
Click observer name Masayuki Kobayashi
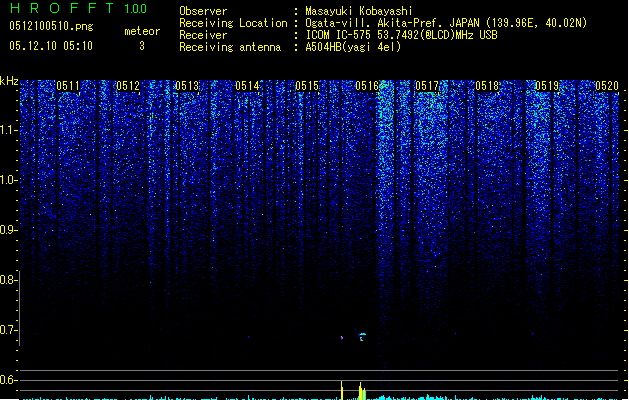pyautogui.click(x=359, y=11)
